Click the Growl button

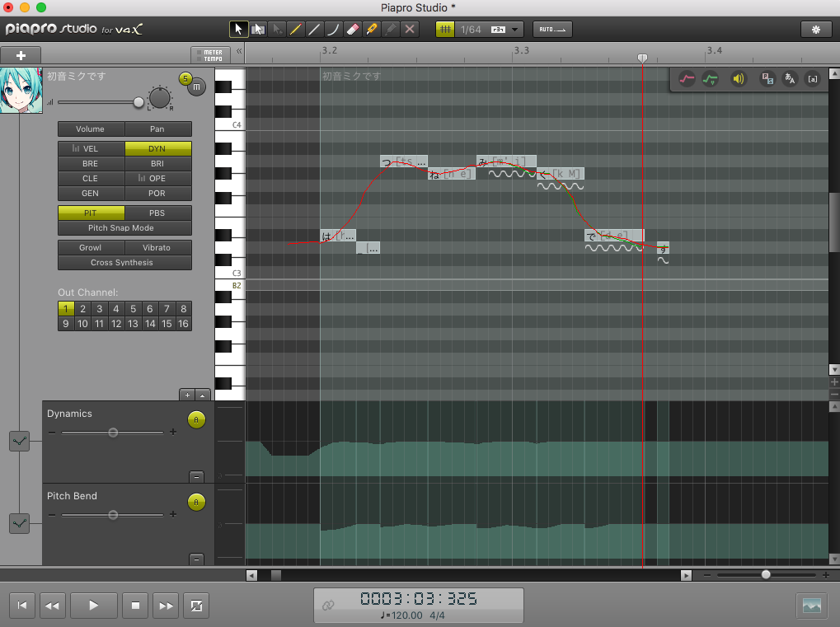coord(91,248)
